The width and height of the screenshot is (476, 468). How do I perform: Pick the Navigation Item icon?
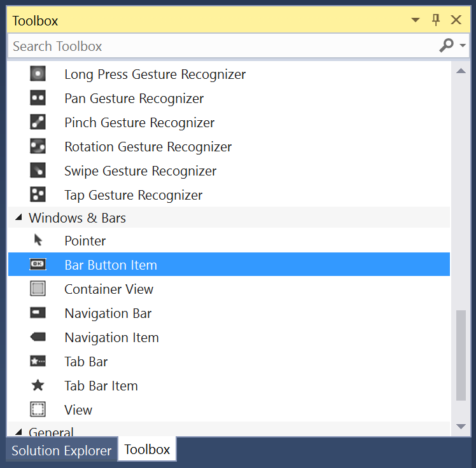click(x=38, y=337)
